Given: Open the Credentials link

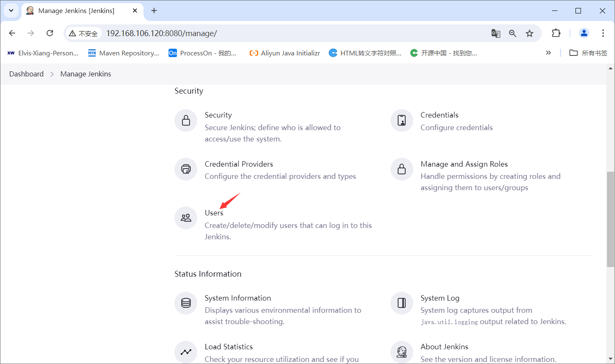Looking at the screenshot, I should tap(439, 115).
